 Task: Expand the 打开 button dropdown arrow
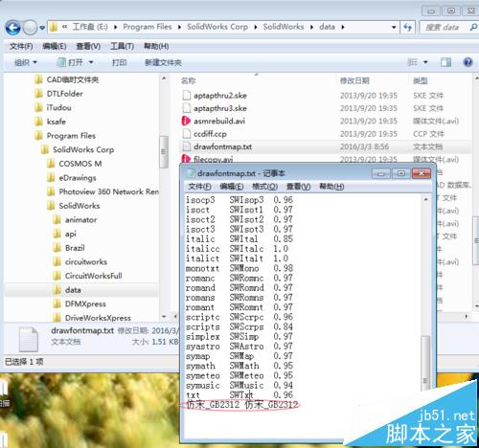tap(91, 62)
